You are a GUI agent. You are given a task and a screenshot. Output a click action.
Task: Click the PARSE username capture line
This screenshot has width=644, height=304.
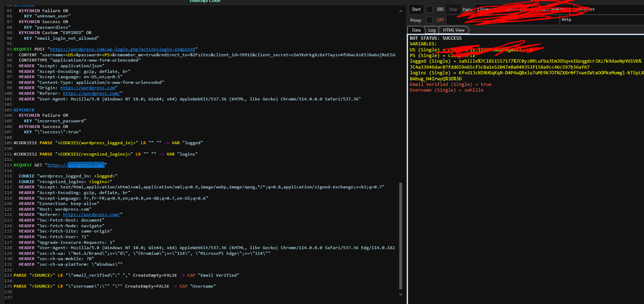(115, 286)
